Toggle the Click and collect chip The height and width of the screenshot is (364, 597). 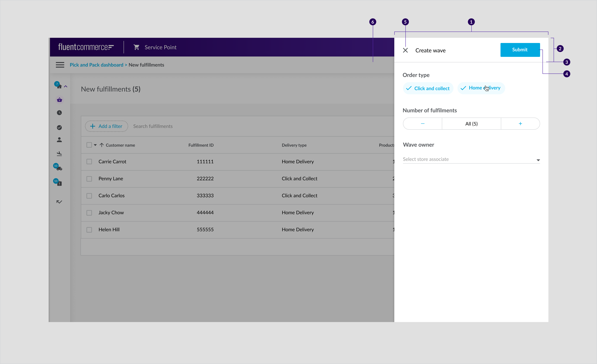tap(428, 88)
